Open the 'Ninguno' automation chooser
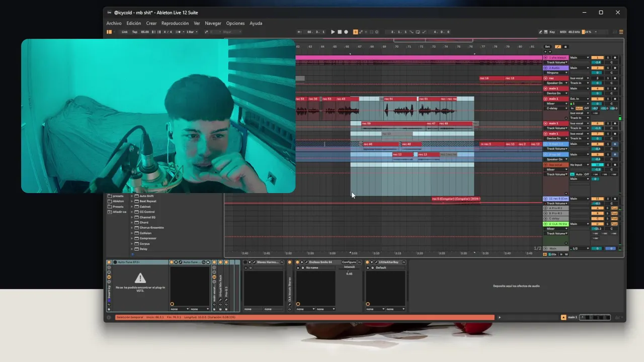The image size is (644, 362). pyautogui.click(x=556, y=73)
